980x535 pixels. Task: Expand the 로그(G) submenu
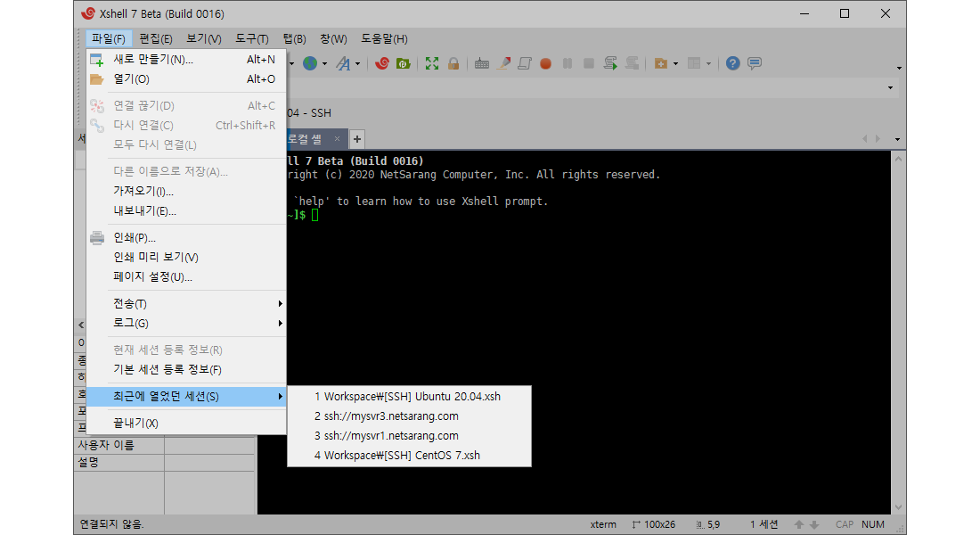186,323
